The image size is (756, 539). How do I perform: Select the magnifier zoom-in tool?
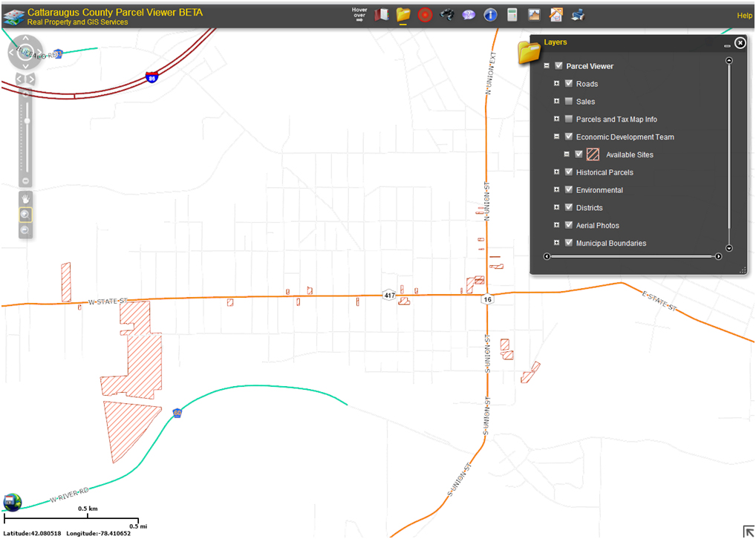[x=25, y=215]
